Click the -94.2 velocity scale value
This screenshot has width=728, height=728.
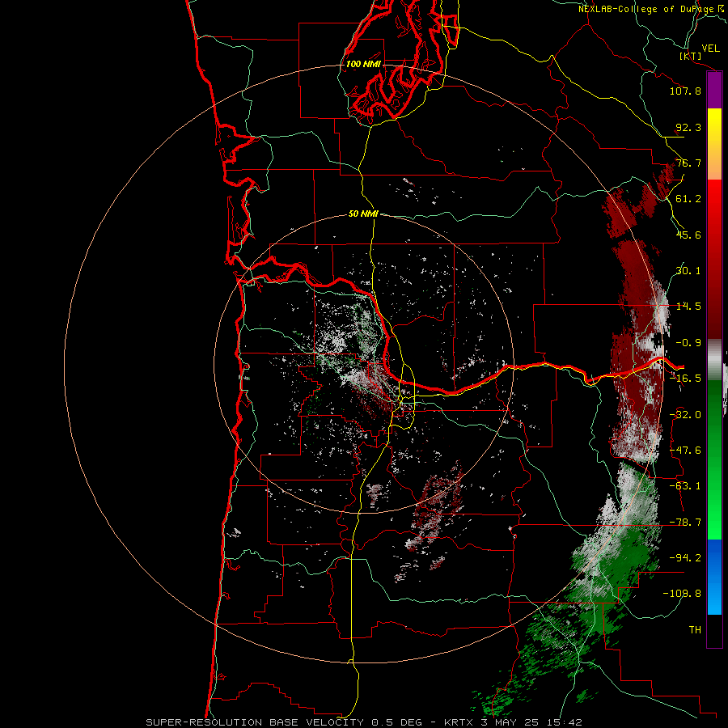(685, 557)
